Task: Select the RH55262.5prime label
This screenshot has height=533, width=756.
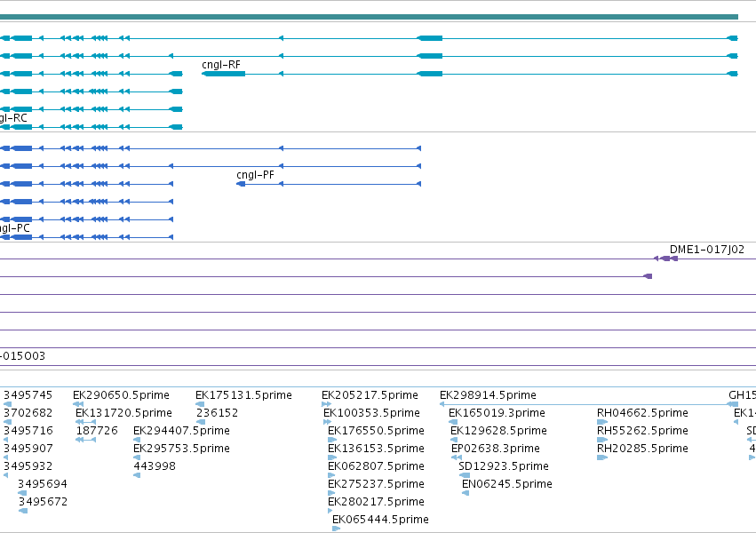Action: (x=642, y=431)
